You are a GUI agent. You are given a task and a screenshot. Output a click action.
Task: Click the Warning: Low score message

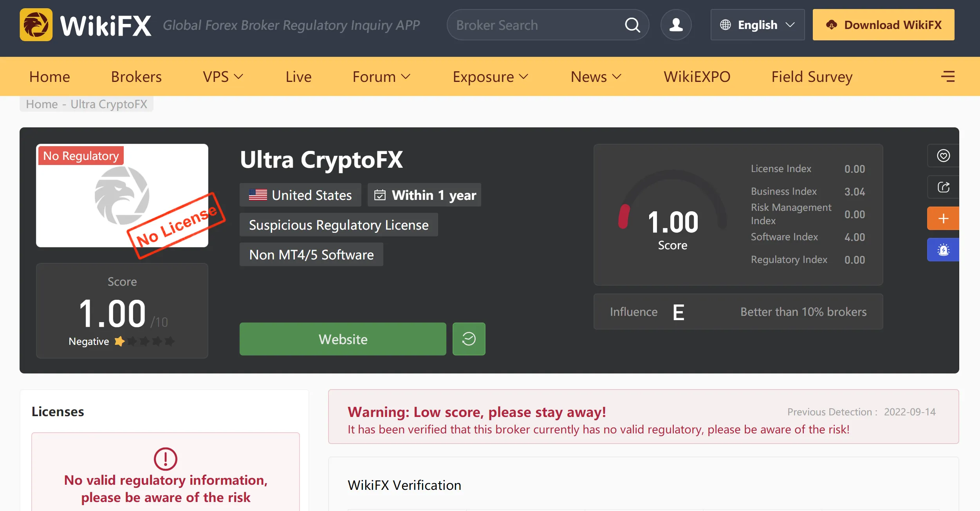pos(477,412)
